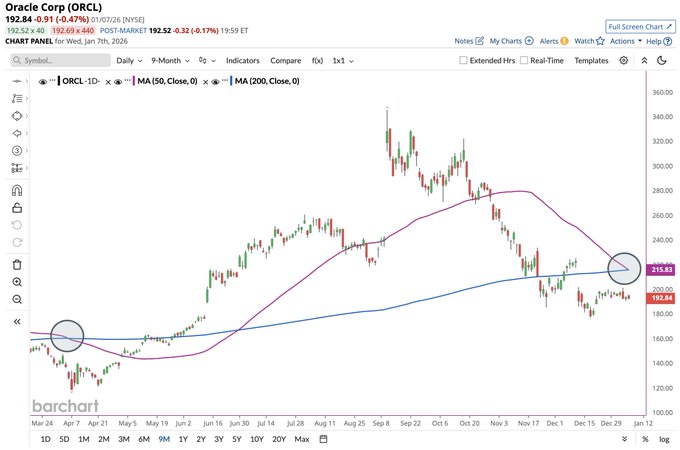Open the measurement tools icon
Viewport: 680px width, 450px height.
(x=17, y=168)
